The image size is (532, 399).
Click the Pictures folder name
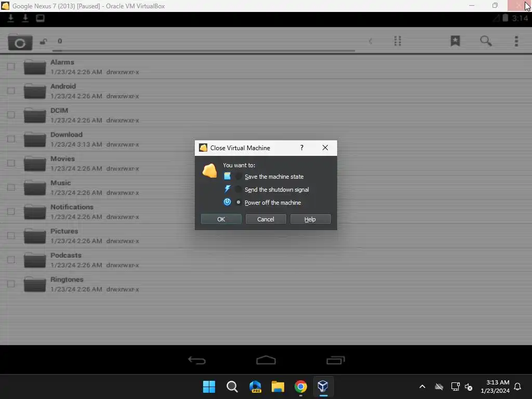[64, 231]
